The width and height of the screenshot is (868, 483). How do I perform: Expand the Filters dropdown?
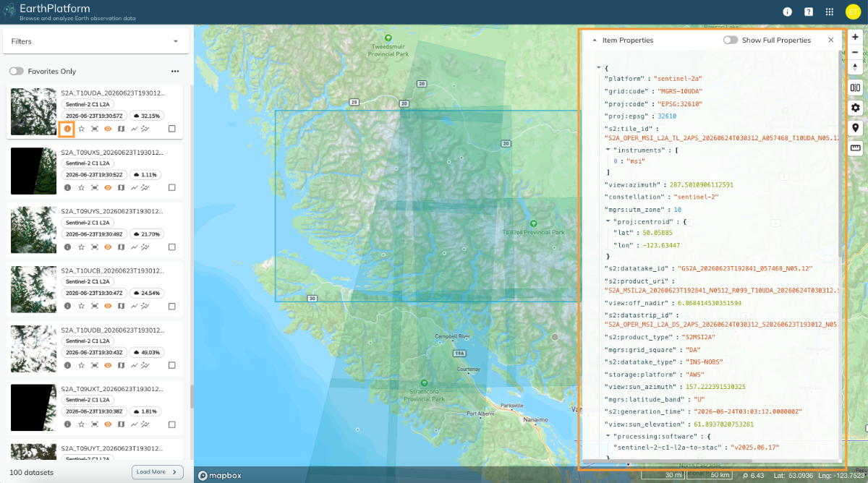(x=96, y=41)
